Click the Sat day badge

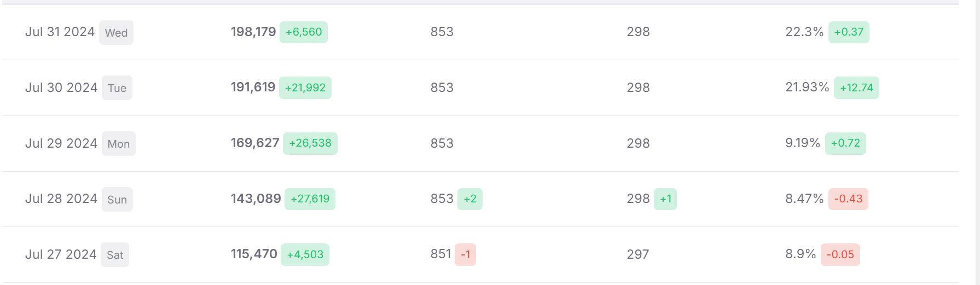point(115,255)
